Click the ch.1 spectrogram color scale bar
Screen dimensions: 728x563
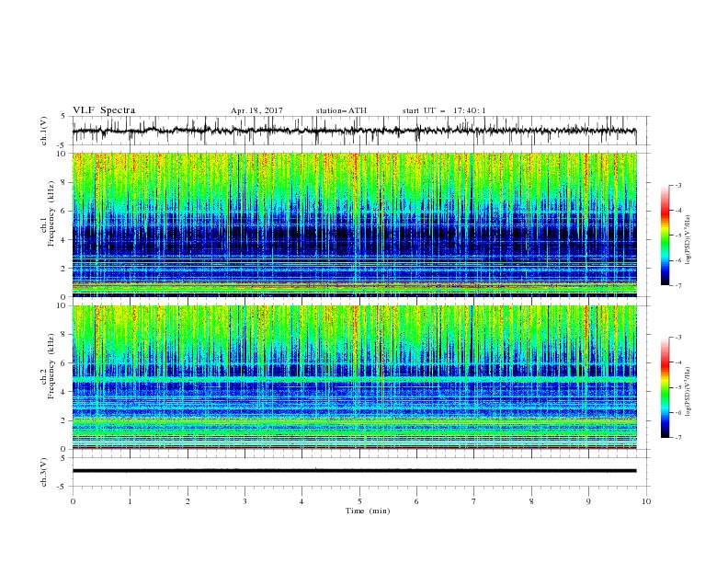tap(665, 236)
